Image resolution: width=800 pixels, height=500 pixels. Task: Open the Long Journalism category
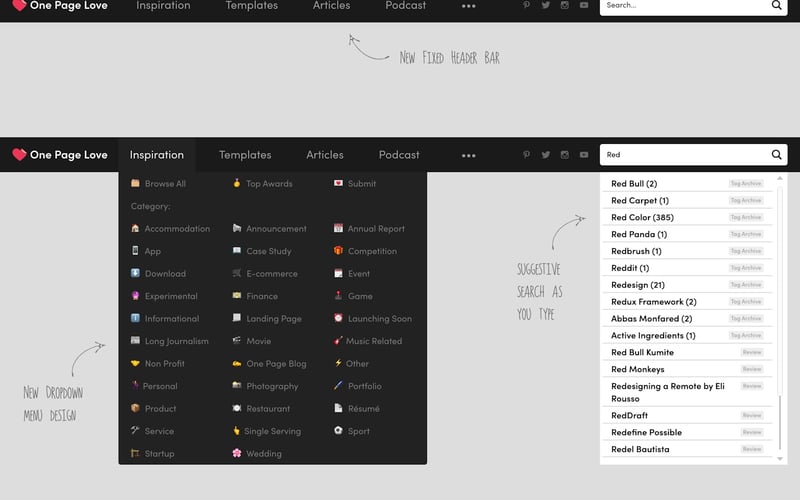click(169, 341)
